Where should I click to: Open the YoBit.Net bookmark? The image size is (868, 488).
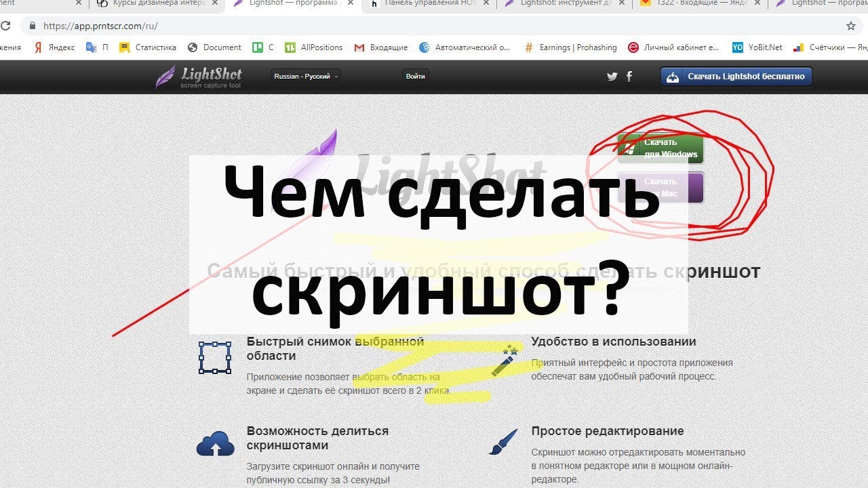[757, 47]
